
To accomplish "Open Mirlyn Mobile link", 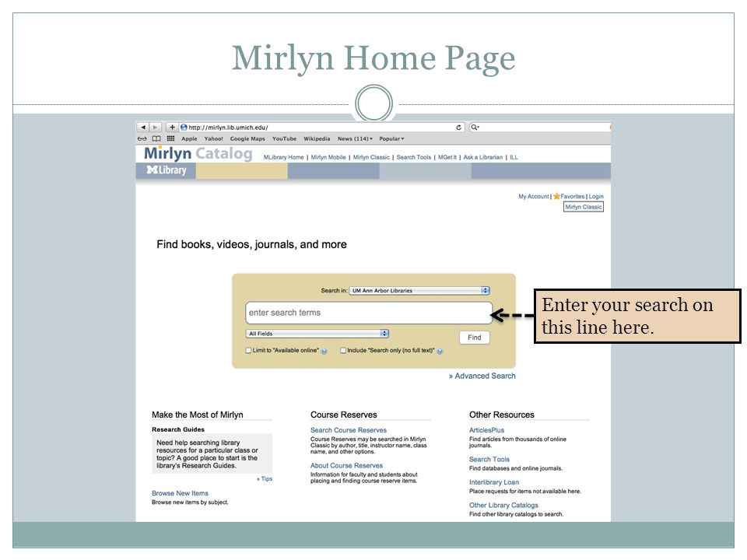I will pos(328,157).
